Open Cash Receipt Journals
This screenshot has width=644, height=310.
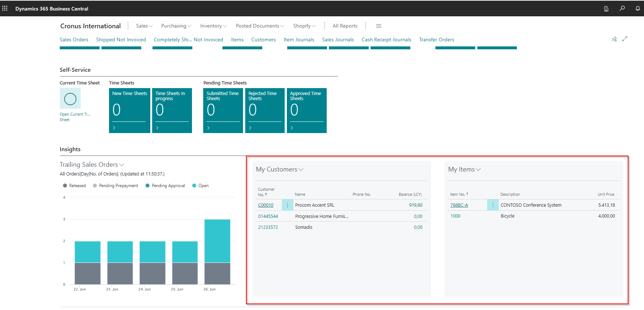tap(386, 40)
